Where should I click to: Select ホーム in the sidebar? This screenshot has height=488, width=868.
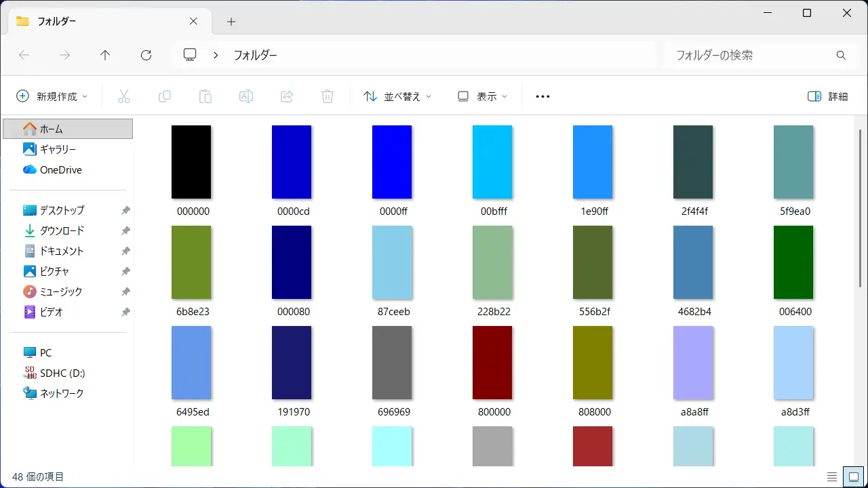(68, 129)
